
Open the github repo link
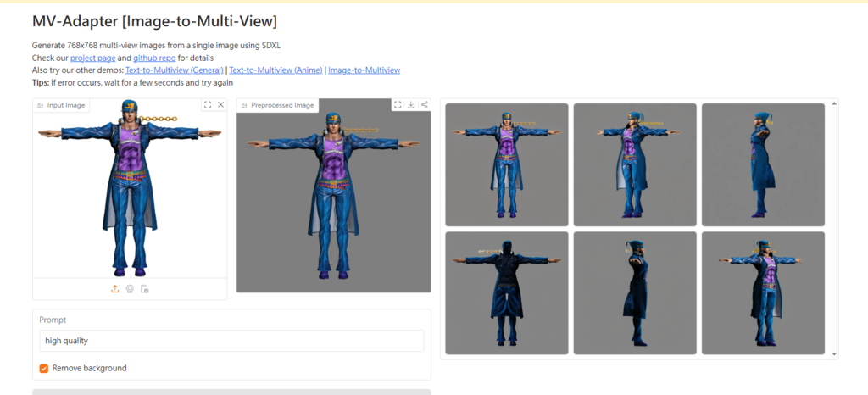pos(154,58)
